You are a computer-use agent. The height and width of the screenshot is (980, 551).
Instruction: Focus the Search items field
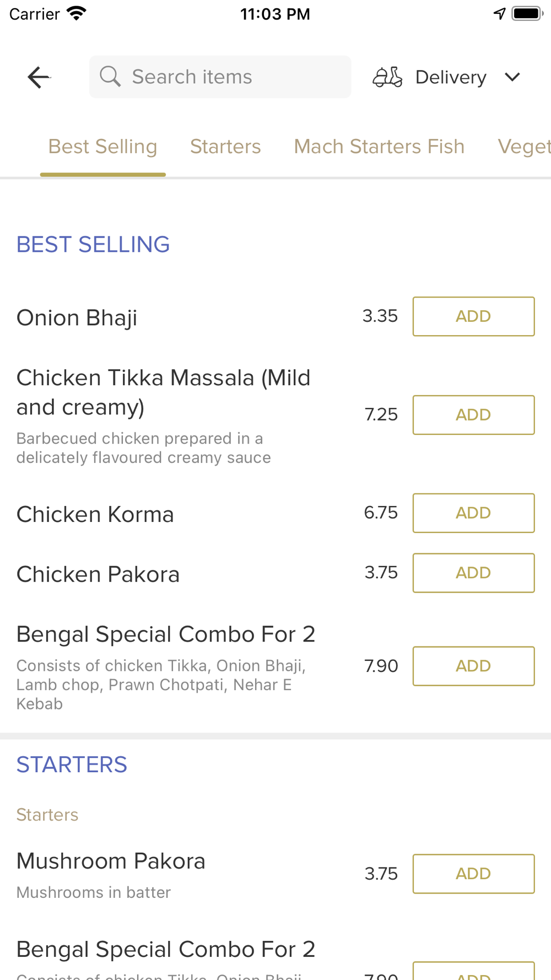click(231, 77)
